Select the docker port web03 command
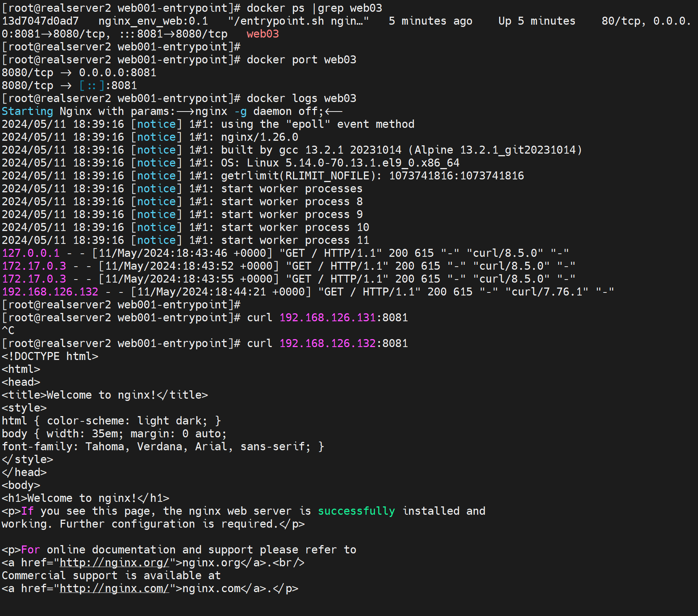Image resolution: width=698 pixels, height=616 pixels. (x=301, y=60)
